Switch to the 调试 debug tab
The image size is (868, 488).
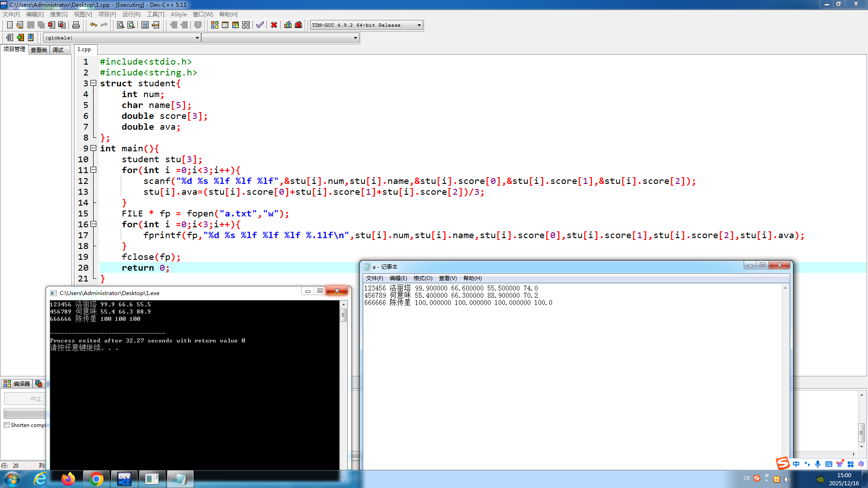click(x=58, y=50)
